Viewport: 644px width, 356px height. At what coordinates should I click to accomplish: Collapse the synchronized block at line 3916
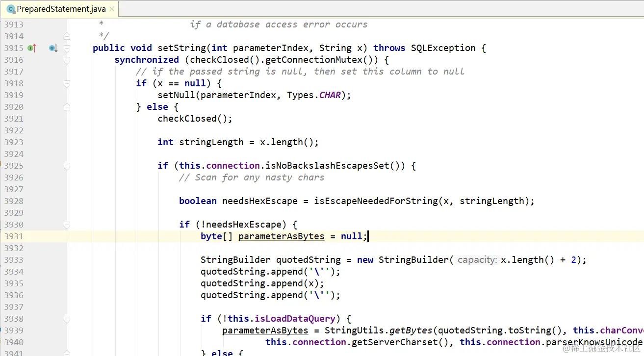[x=67, y=60]
